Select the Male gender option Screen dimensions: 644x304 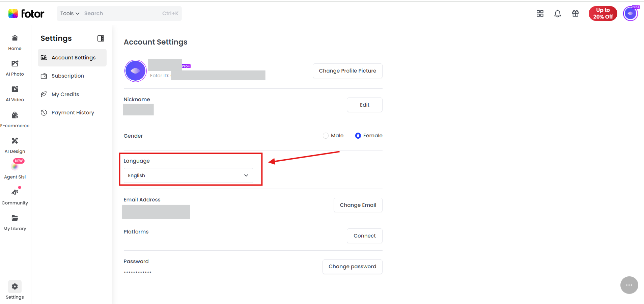(x=333, y=136)
